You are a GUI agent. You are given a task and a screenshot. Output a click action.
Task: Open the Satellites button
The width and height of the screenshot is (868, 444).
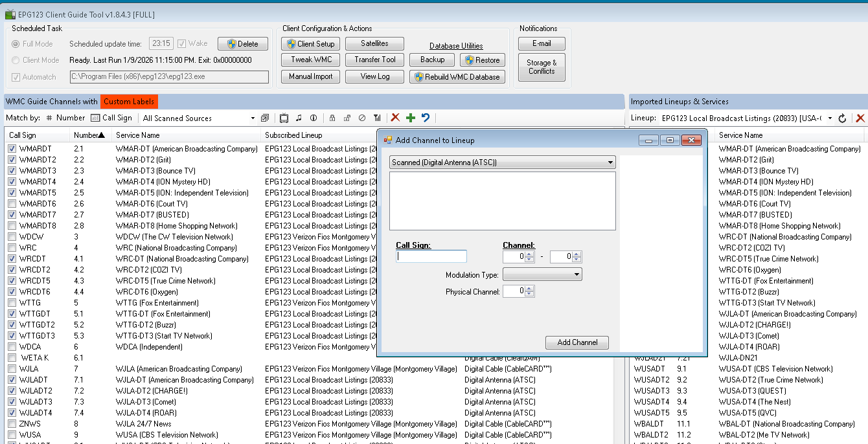coord(374,43)
